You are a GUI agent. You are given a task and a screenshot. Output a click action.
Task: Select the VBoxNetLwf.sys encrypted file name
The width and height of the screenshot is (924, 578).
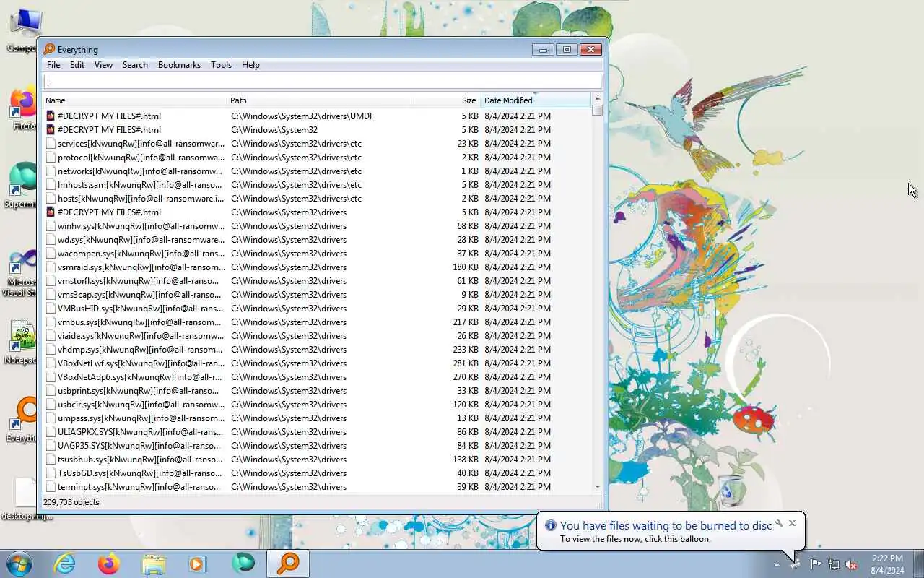point(141,363)
